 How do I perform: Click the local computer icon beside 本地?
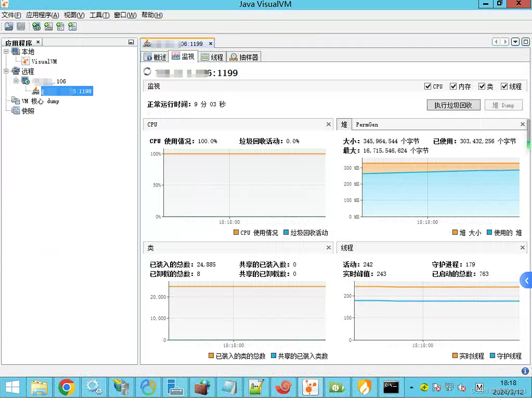click(16, 51)
